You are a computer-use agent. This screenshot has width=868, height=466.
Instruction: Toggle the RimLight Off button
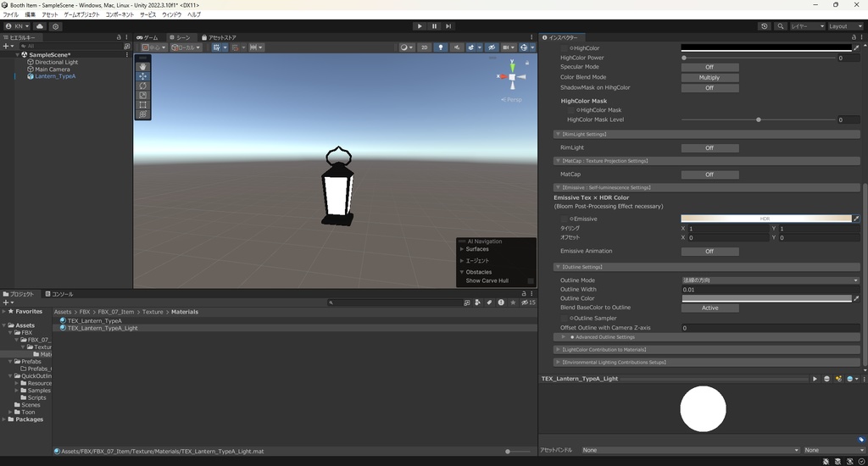tap(709, 147)
